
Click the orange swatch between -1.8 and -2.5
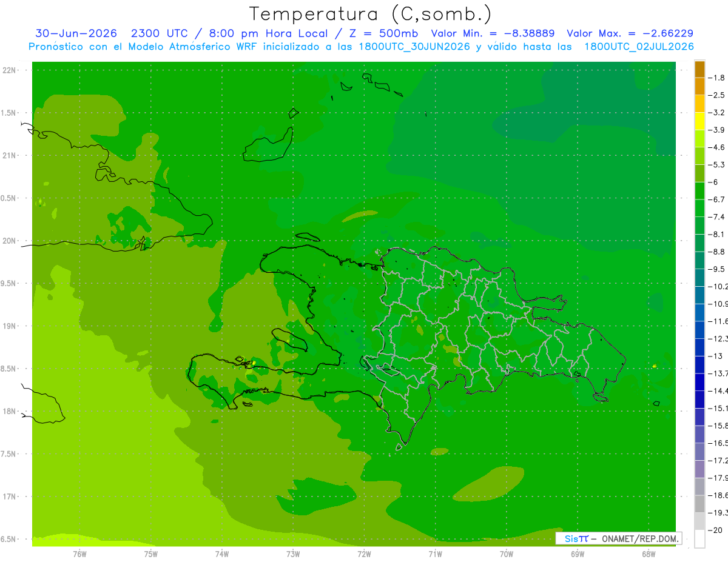pyautogui.click(x=699, y=87)
